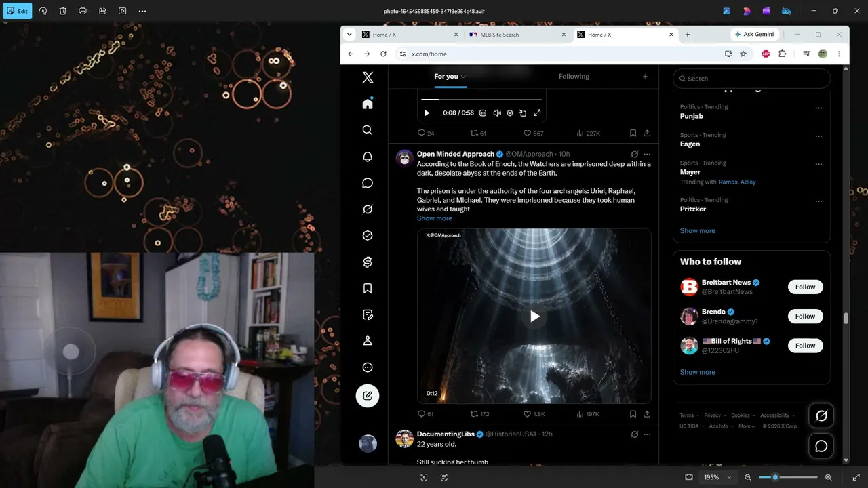Compose a new post with the round button
This screenshot has width=868, height=488.
[x=368, y=396]
